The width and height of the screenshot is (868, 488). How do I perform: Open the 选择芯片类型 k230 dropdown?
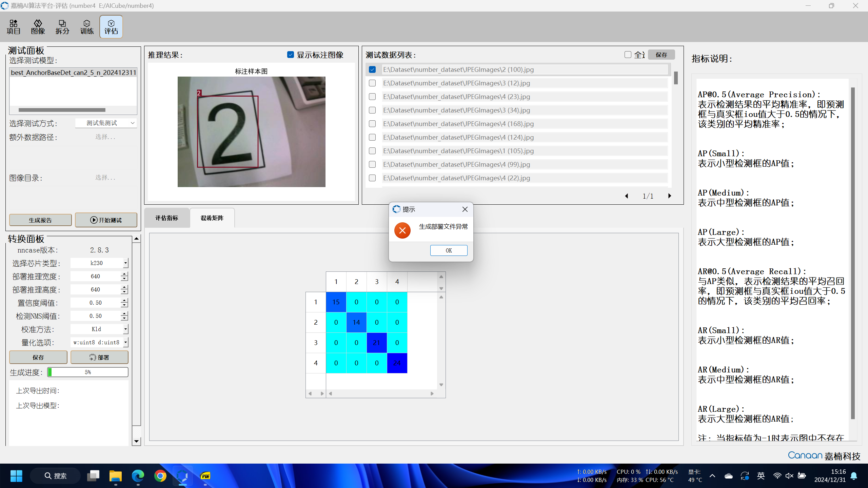(x=125, y=263)
